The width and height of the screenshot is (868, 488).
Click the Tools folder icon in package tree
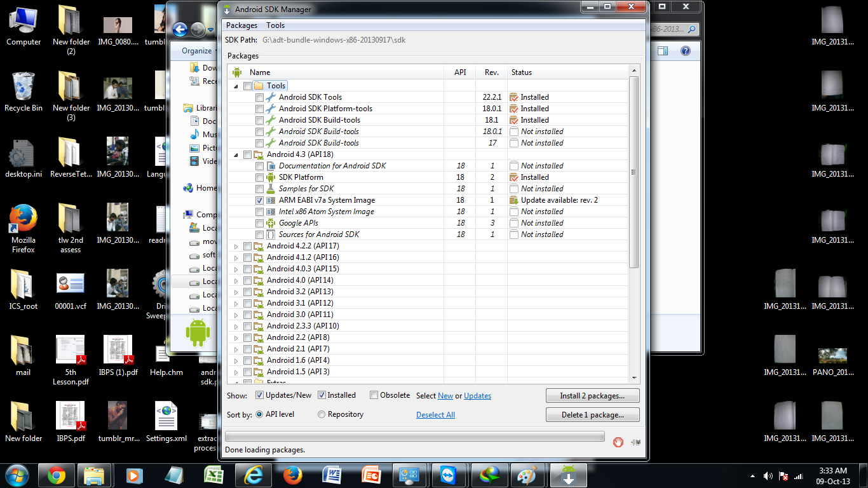259,86
